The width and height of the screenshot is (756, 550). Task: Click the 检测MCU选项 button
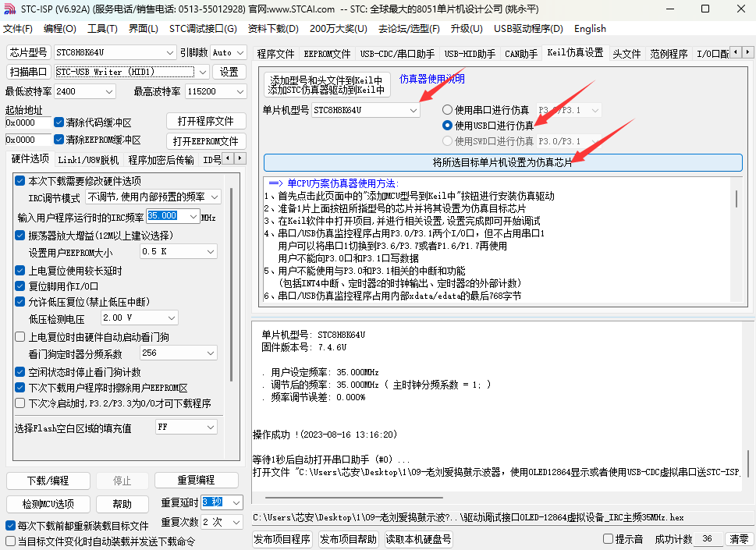click(x=48, y=504)
